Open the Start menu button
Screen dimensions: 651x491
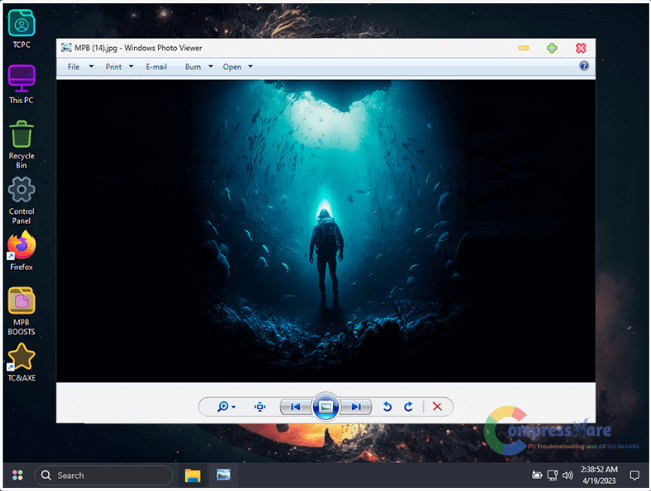17,475
